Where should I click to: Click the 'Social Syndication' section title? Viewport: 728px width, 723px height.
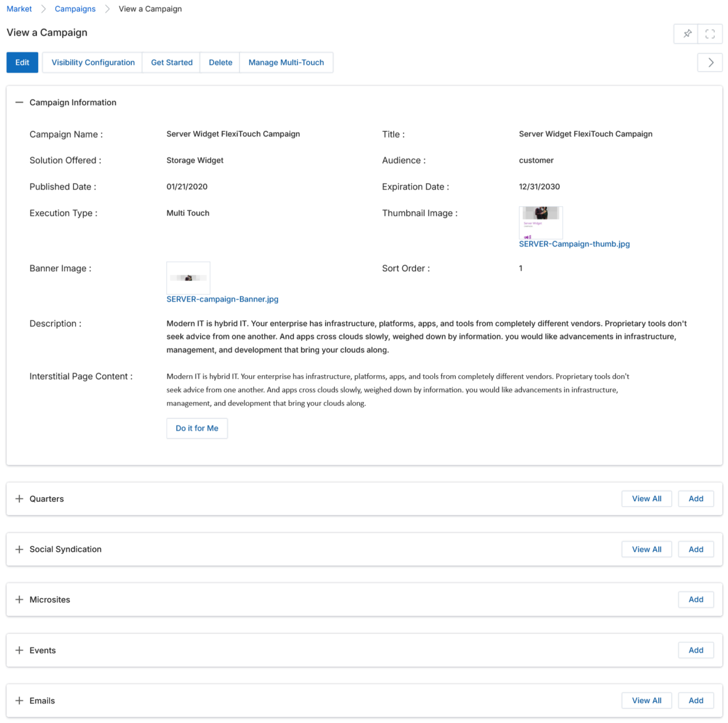[x=65, y=549]
